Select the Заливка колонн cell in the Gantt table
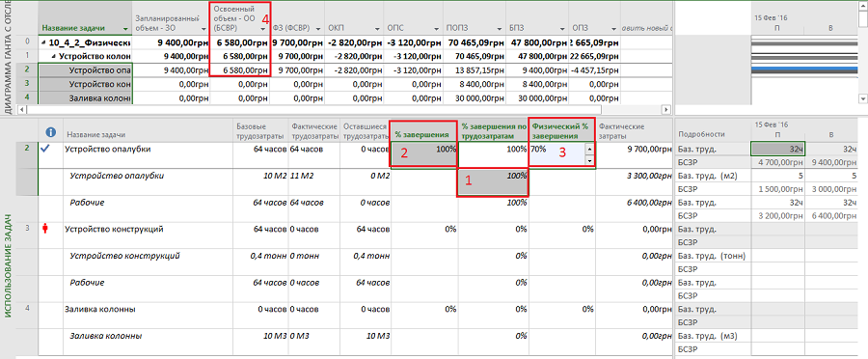The width and height of the screenshot is (868, 359). pyautogui.click(x=85, y=98)
